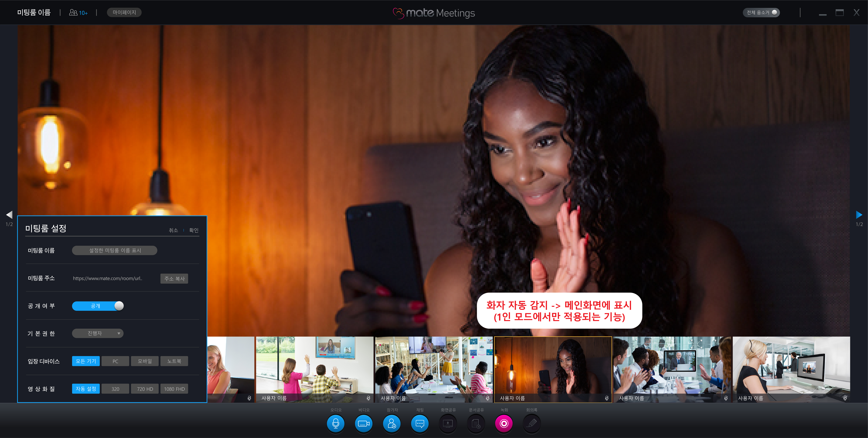Click 확인 to confirm room settings
The height and width of the screenshot is (438, 868).
click(x=194, y=230)
